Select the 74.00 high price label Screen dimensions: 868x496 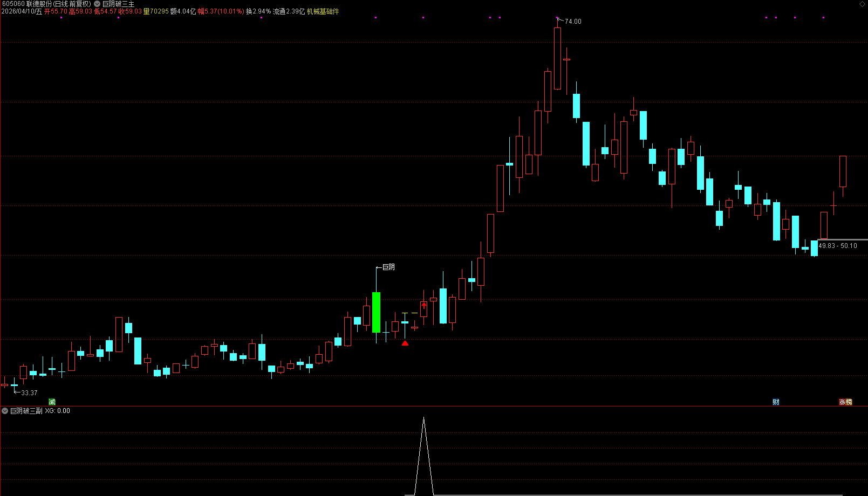tap(573, 22)
